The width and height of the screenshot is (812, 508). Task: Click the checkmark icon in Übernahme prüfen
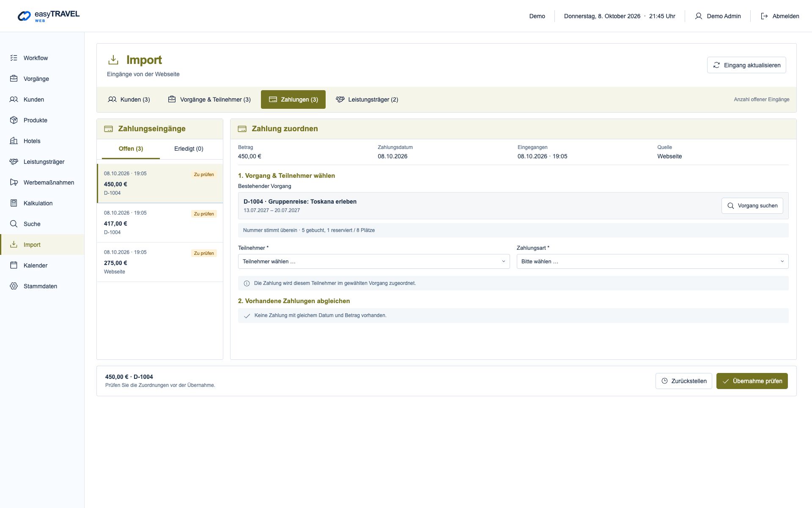coord(726,381)
